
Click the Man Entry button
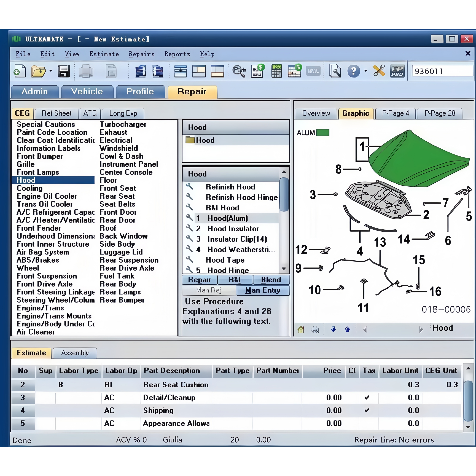pos(263,290)
